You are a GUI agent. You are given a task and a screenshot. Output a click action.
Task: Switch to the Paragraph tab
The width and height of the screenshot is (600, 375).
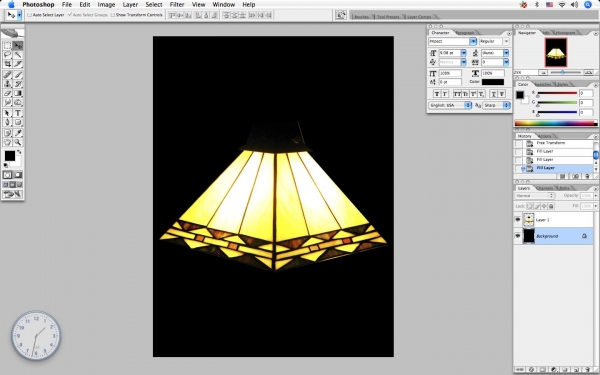pyautogui.click(x=465, y=33)
